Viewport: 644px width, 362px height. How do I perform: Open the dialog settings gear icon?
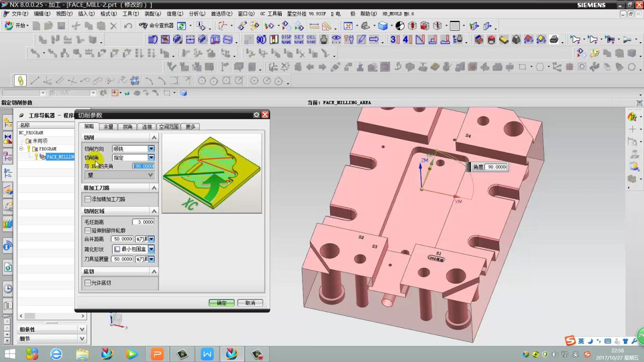257,115
